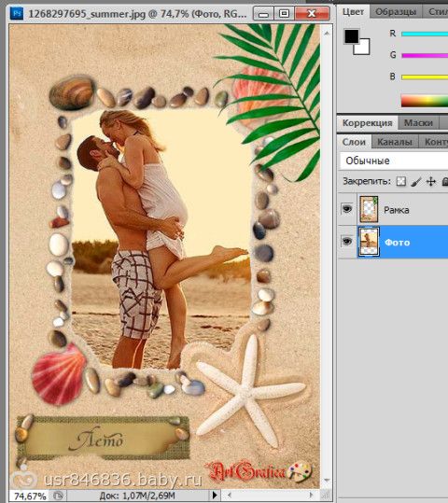Image resolution: width=448 pixels, height=503 pixels.
Task: Hide the Фото layer with eye icon
Action: pyautogui.click(x=347, y=241)
